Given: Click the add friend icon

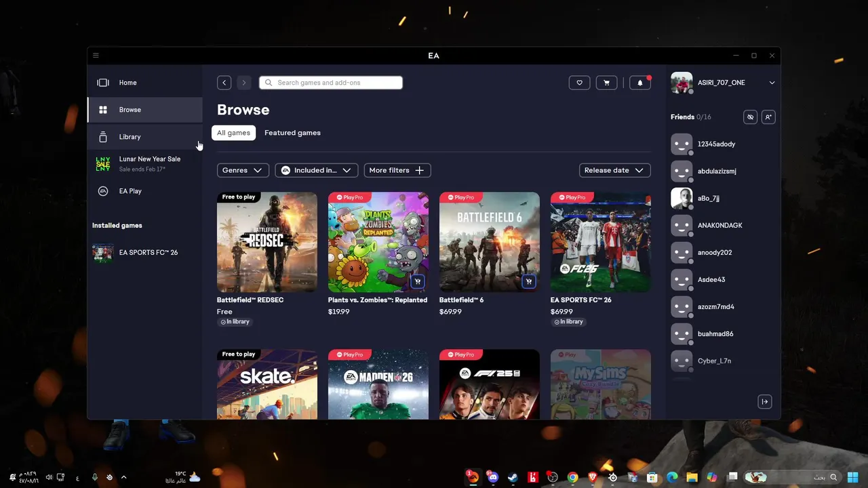Looking at the screenshot, I should point(768,117).
